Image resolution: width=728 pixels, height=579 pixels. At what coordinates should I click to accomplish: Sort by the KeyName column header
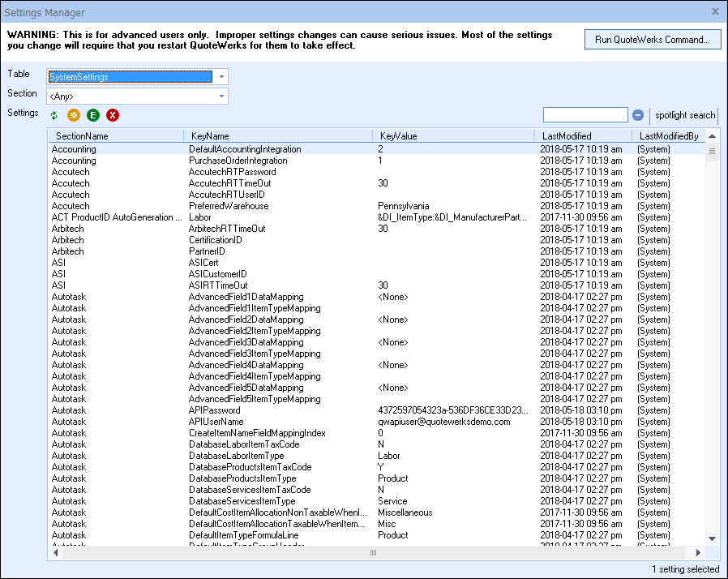pyautogui.click(x=210, y=136)
